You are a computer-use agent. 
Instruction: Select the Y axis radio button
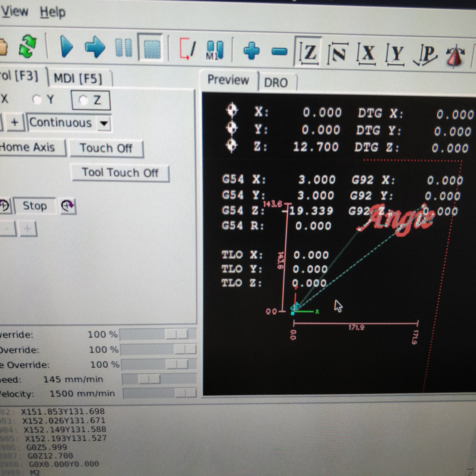tap(37, 99)
